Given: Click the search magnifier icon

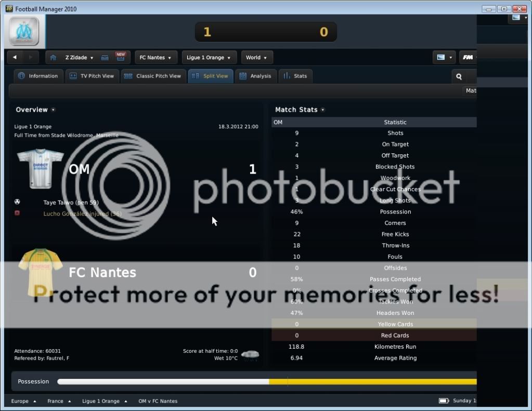Looking at the screenshot, I should (459, 76).
